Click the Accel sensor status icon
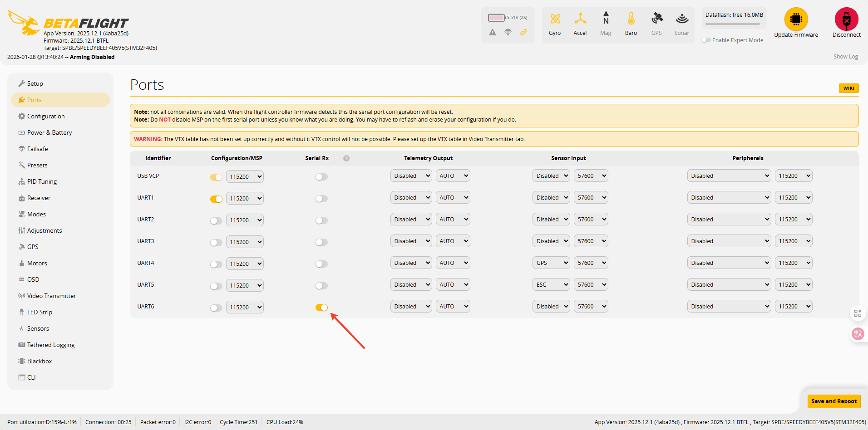Viewport: 868px width, 430px height. point(580,19)
